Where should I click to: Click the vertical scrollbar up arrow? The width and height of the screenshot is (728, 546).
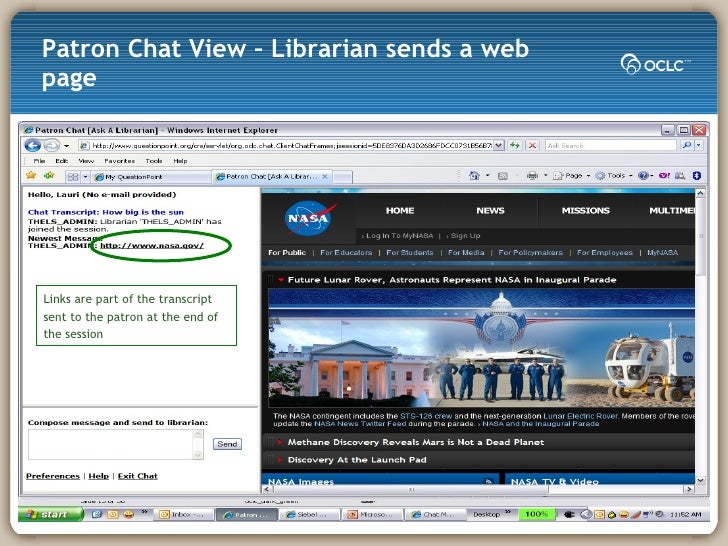[x=700, y=193]
